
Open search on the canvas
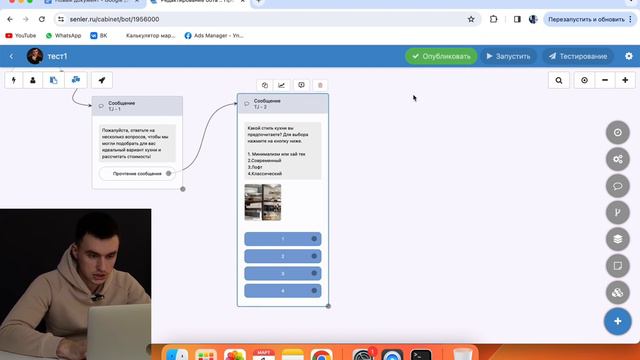[559, 80]
